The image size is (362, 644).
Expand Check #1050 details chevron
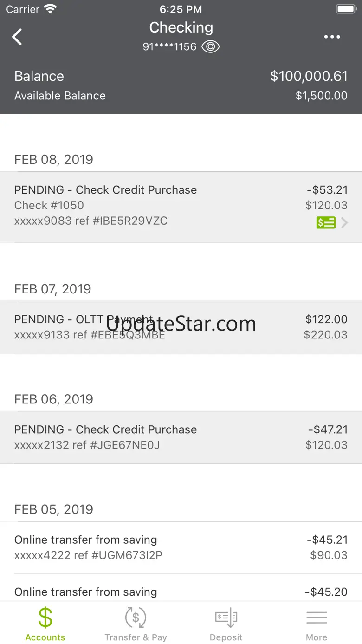coord(344,223)
